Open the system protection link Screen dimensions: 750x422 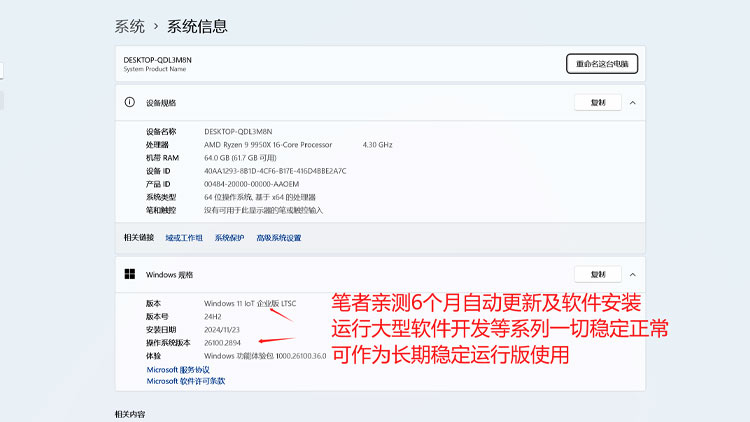229,238
